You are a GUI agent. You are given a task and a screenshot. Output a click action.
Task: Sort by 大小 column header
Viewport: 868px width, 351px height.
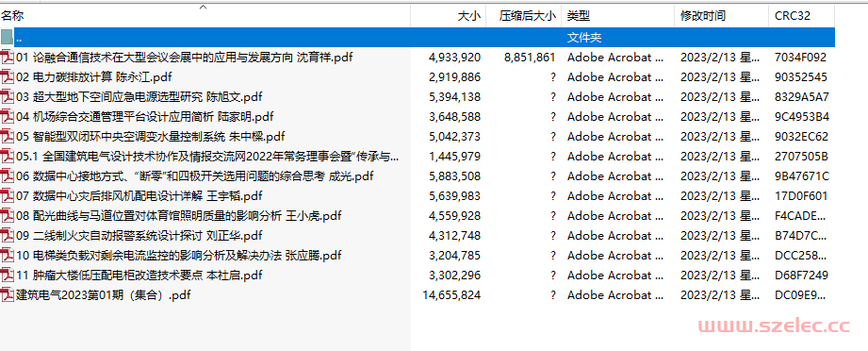tap(448, 16)
